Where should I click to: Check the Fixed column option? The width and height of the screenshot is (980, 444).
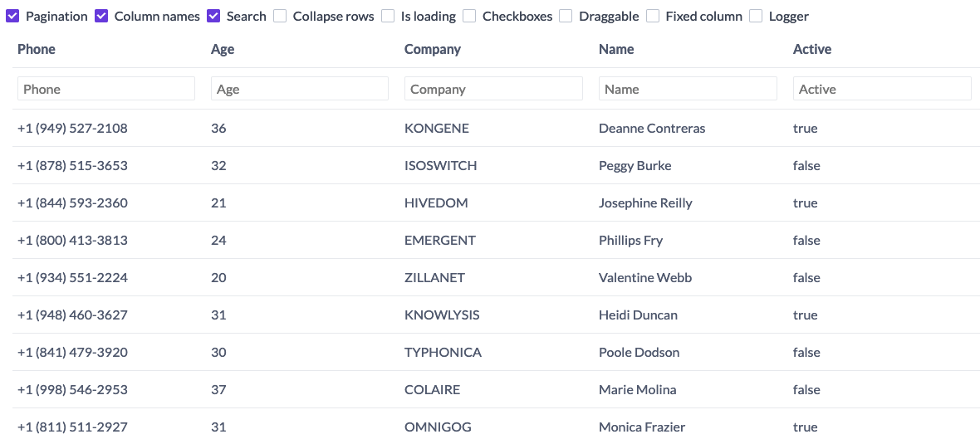pos(653,17)
